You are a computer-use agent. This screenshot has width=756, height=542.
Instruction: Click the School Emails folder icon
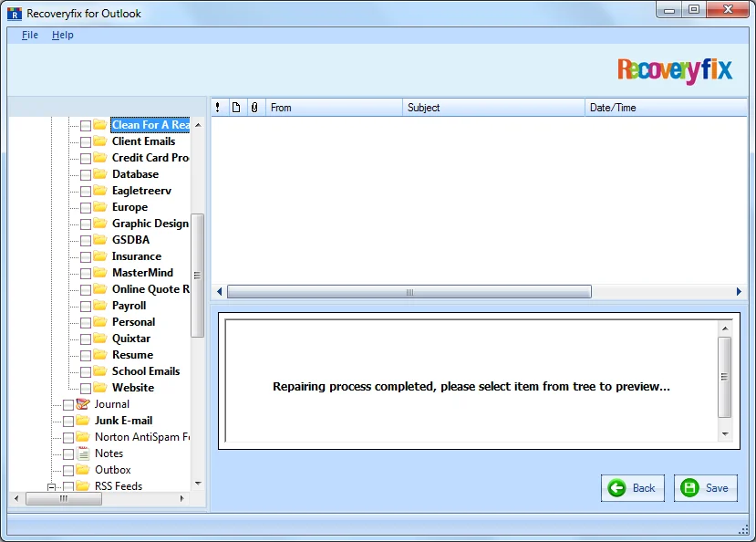(99, 370)
